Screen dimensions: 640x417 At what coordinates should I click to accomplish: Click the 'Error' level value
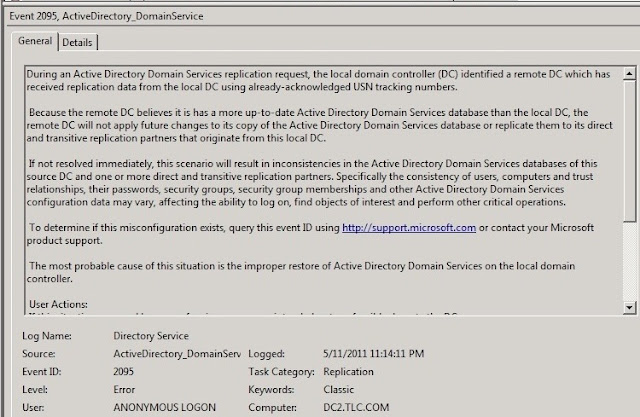[x=124, y=390]
